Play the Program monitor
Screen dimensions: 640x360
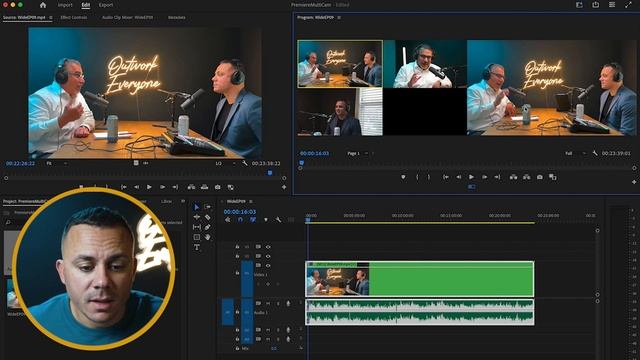pyautogui.click(x=471, y=177)
